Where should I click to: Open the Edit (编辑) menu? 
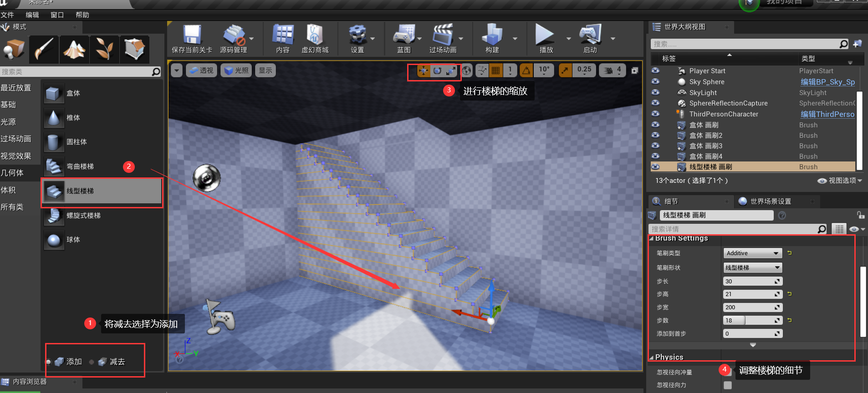click(x=32, y=15)
